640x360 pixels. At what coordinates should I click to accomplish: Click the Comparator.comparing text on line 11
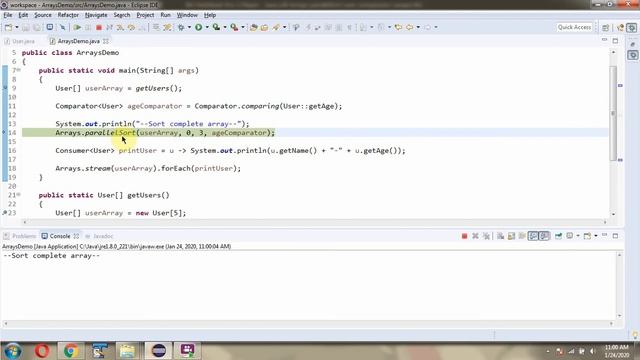(x=237, y=106)
